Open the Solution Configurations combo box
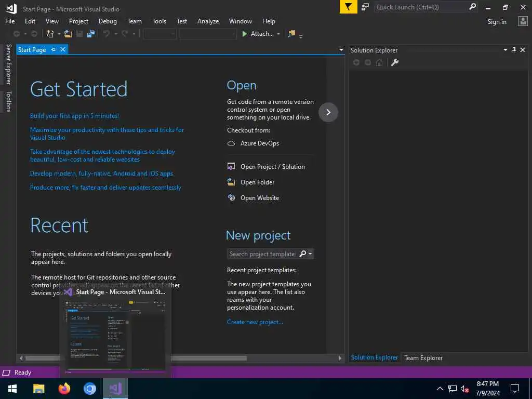The image size is (532, 399). pyautogui.click(x=160, y=34)
